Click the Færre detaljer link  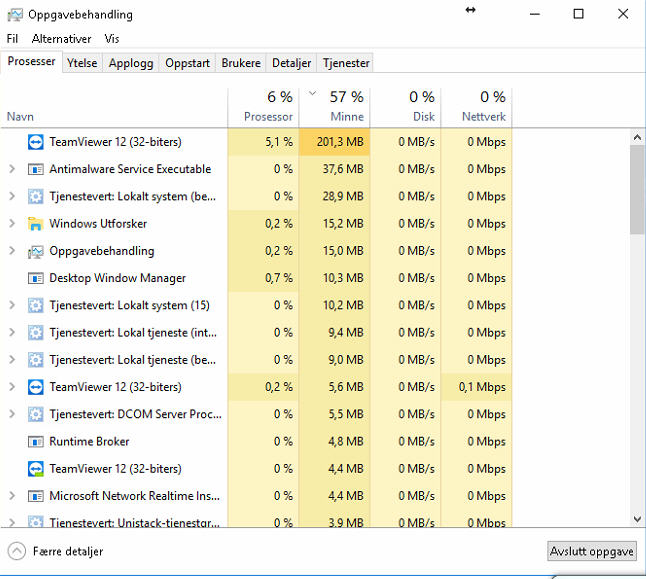pyautogui.click(x=68, y=551)
